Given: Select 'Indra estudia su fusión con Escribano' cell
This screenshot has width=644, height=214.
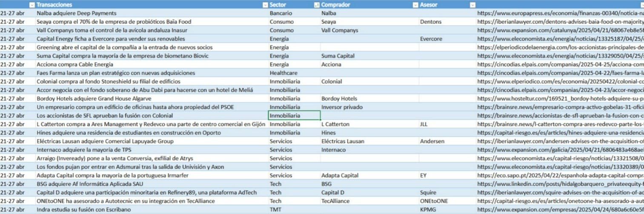Looking at the screenshot, I should tap(152, 209).
